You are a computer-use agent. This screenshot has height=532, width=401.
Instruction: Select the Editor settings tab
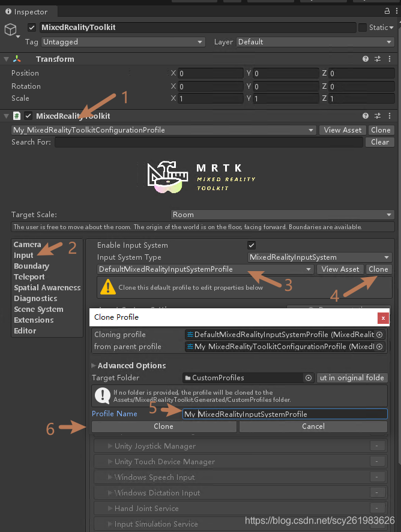[25, 331]
